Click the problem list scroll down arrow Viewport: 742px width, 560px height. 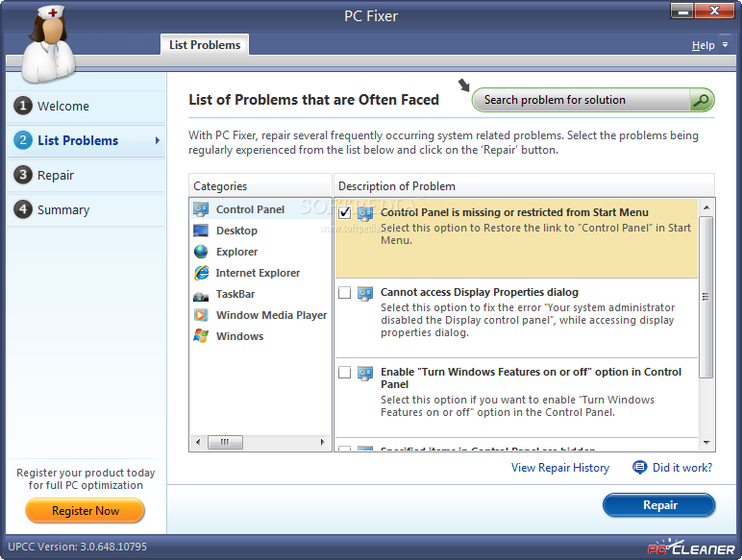(706, 443)
